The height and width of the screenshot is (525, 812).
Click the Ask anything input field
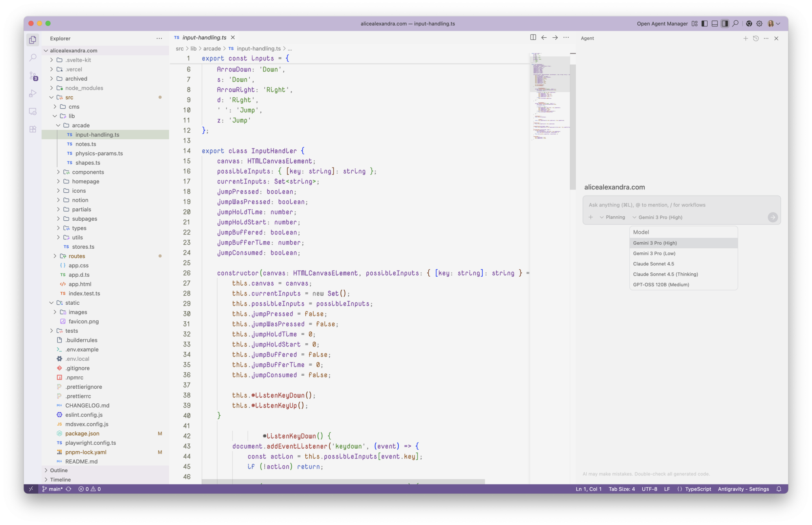(x=674, y=205)
